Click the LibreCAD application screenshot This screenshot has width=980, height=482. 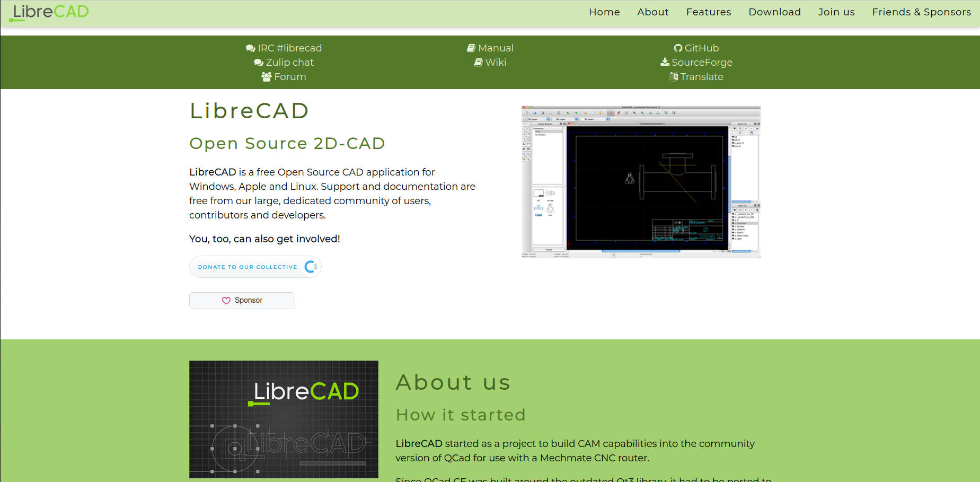tap(640, 181)
